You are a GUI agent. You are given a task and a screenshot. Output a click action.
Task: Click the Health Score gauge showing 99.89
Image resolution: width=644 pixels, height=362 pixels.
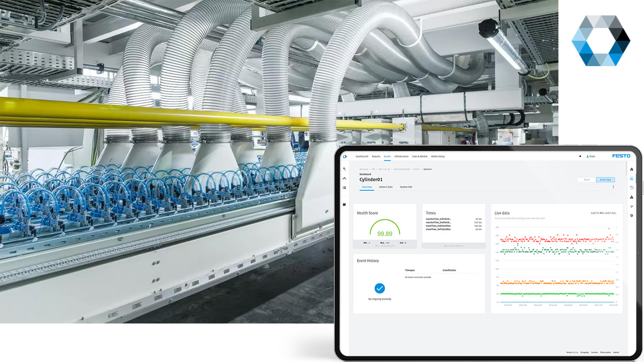point(385,229)
